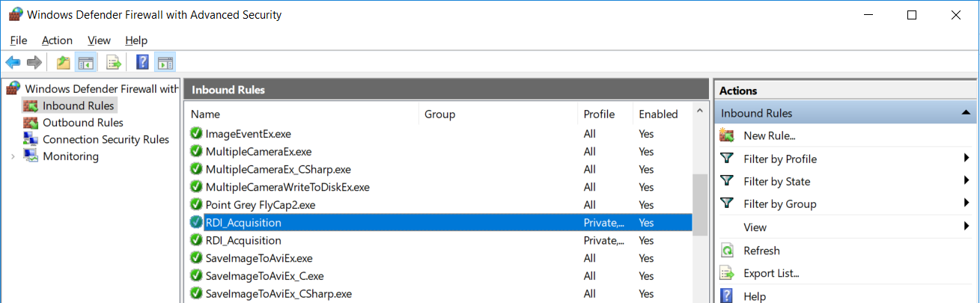Expand the Monitoring tree node

click(x=12, y=156)
